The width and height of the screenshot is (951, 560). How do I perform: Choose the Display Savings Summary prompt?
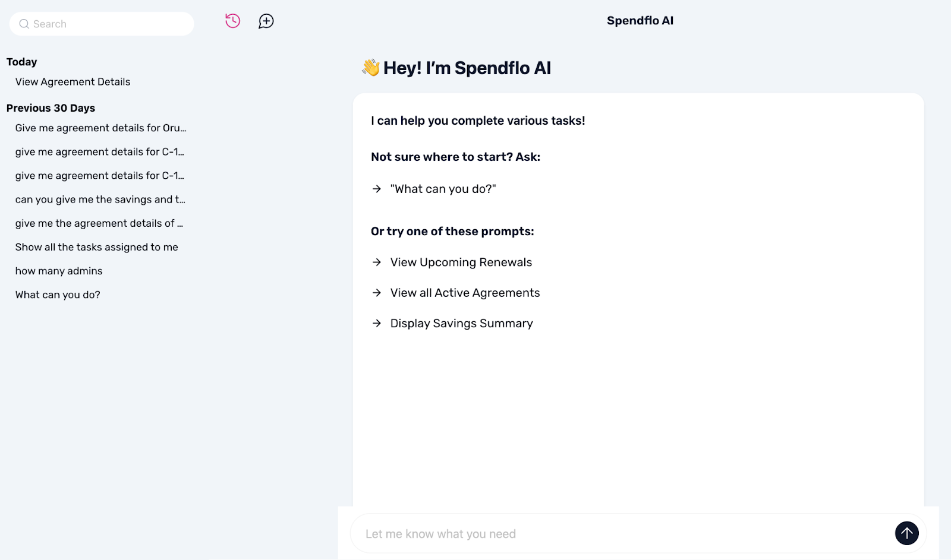[x=461, y=324]
